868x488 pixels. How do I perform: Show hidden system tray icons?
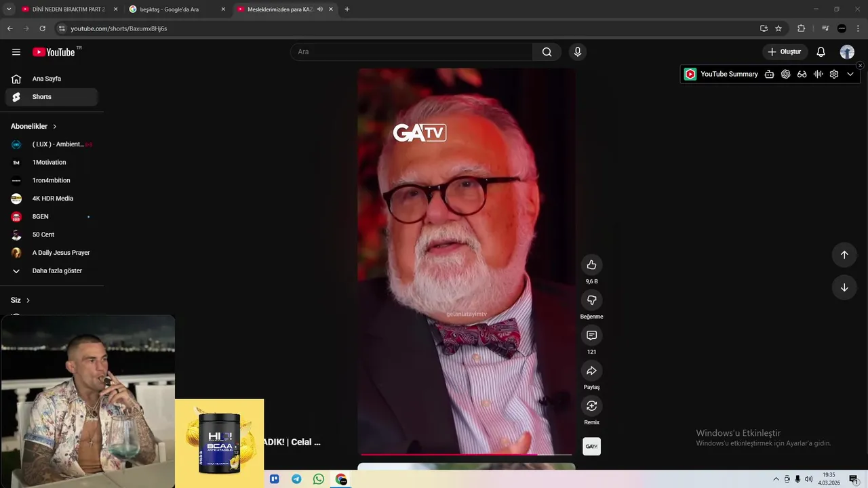coord(776,479)
